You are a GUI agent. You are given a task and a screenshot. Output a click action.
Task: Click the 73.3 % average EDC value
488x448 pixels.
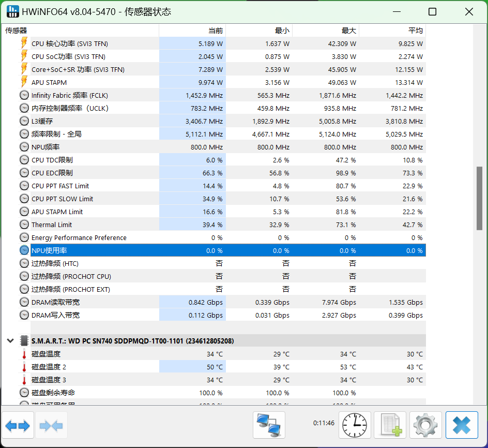click(x=413, y=173)
